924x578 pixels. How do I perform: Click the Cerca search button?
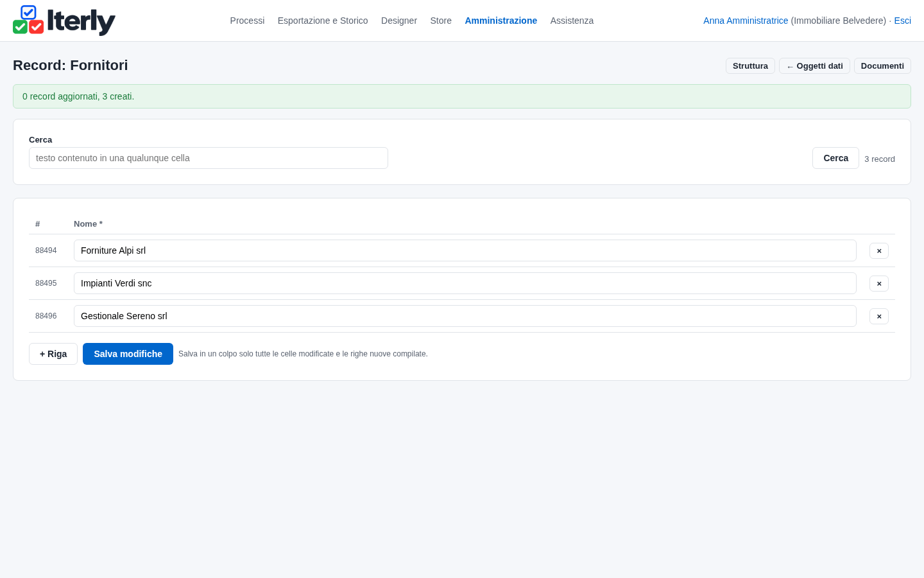[x=835, y=158]
